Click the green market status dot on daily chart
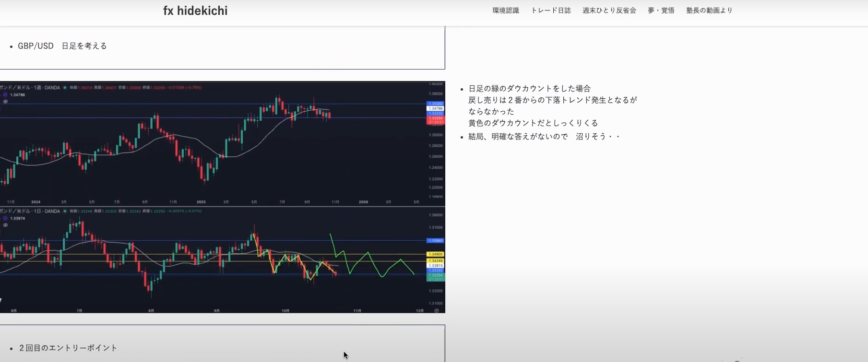The height and width of the screenshot is (362, 868). coord(65,211)
